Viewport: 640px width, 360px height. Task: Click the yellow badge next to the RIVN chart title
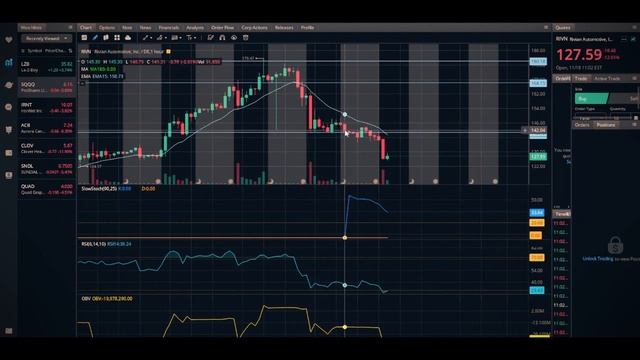(x=169, y=51)
